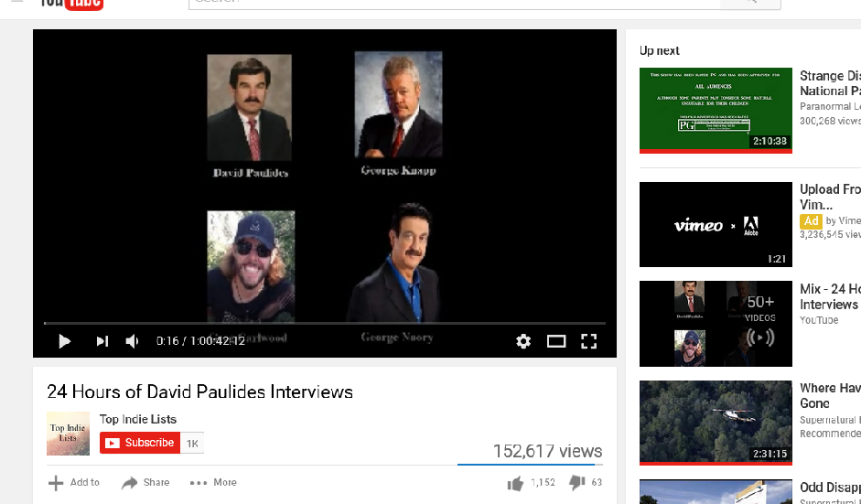Open the Odd Disappearances video title
Screen dimensions: 861x504
[x=830, y=488]
